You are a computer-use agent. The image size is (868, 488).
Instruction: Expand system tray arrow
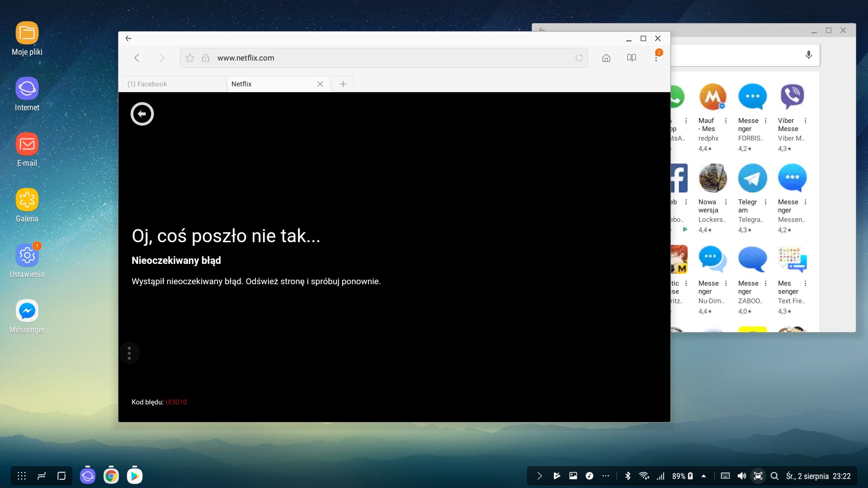click(x=539, y=476)
